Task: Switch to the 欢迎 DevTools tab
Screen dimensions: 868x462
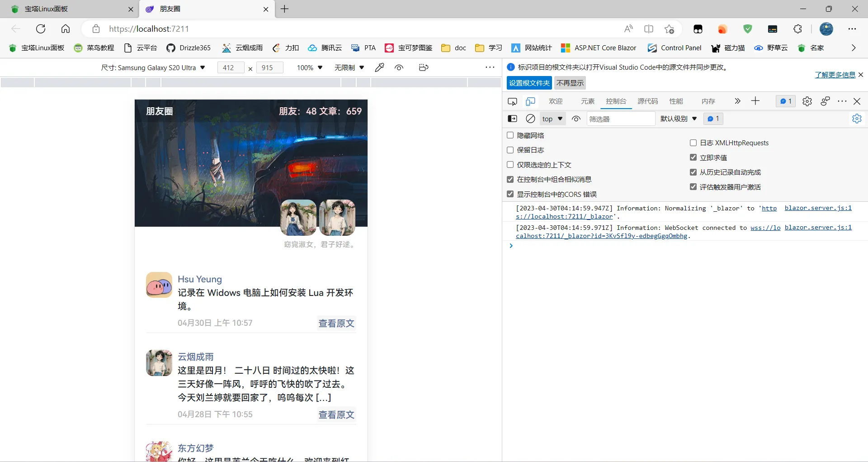Action: point(556,101)
